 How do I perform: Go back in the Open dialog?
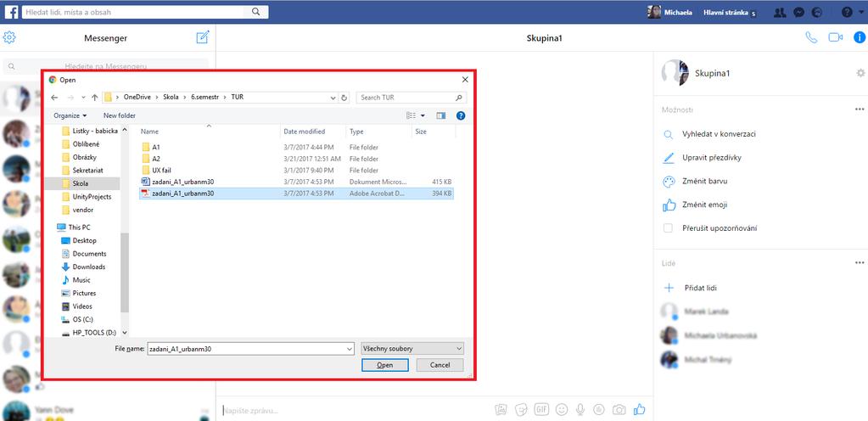(54, 98)
